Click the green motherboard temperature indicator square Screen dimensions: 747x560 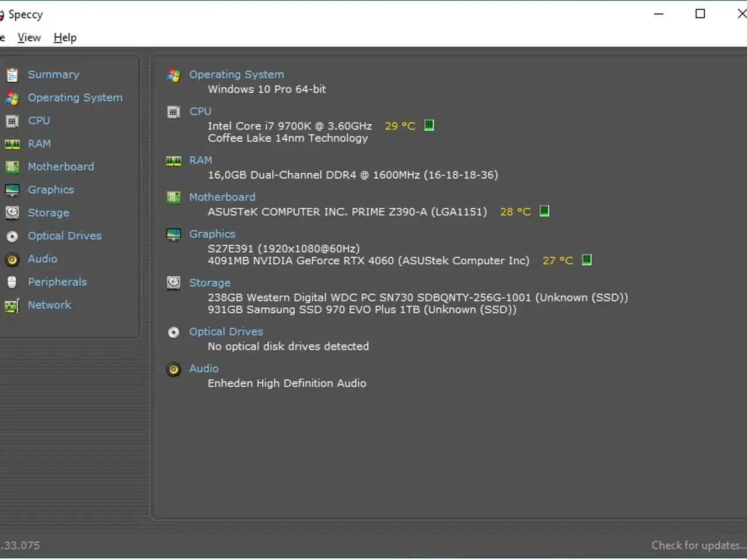click(x=544, y=211)
